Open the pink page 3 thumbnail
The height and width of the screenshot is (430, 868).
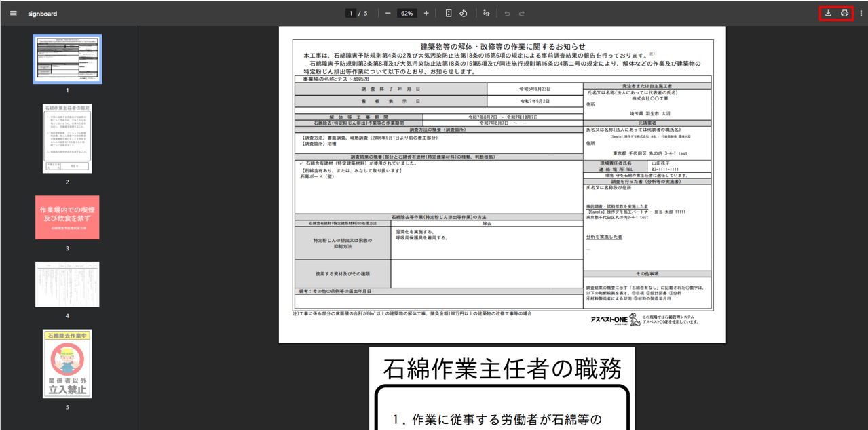[x=67, y=217]
